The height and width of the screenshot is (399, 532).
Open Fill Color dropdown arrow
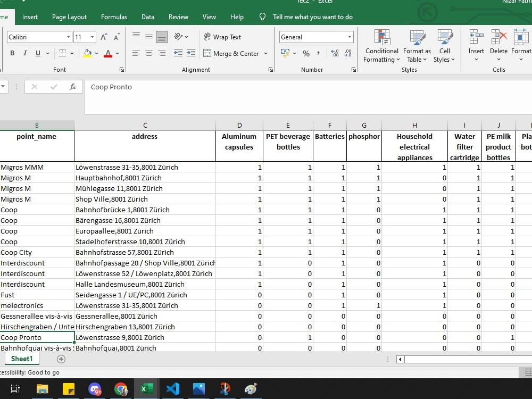pos(97,54)
